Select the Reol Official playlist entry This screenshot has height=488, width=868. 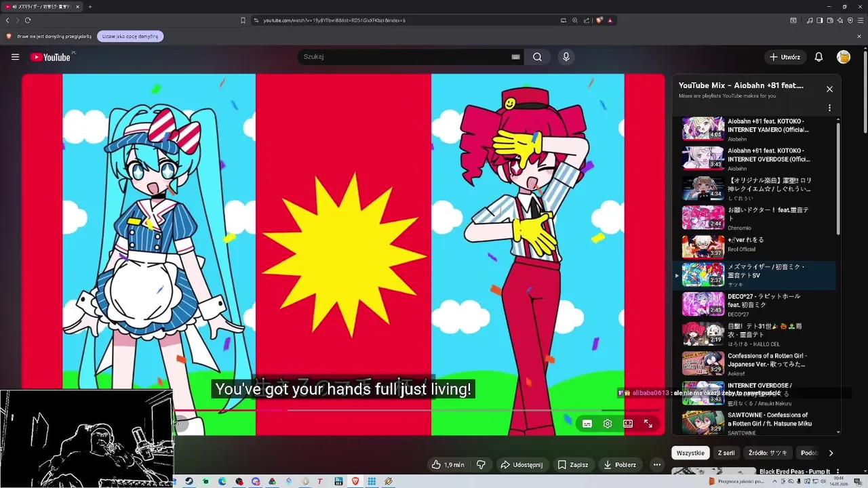click(754, 246)
